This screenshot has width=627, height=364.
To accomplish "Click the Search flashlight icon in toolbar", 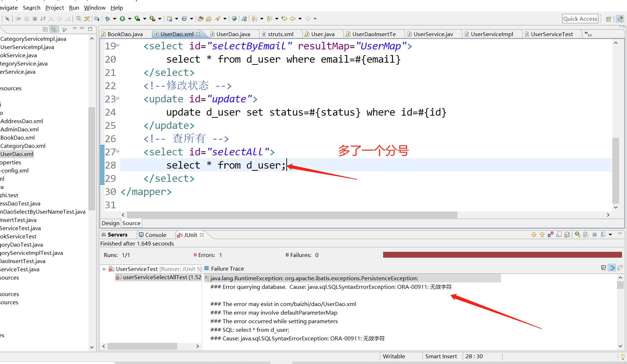I will (x=218, y=19).
